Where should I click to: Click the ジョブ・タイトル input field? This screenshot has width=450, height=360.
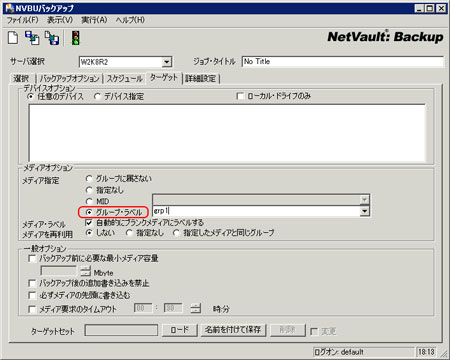coord(343,62)
